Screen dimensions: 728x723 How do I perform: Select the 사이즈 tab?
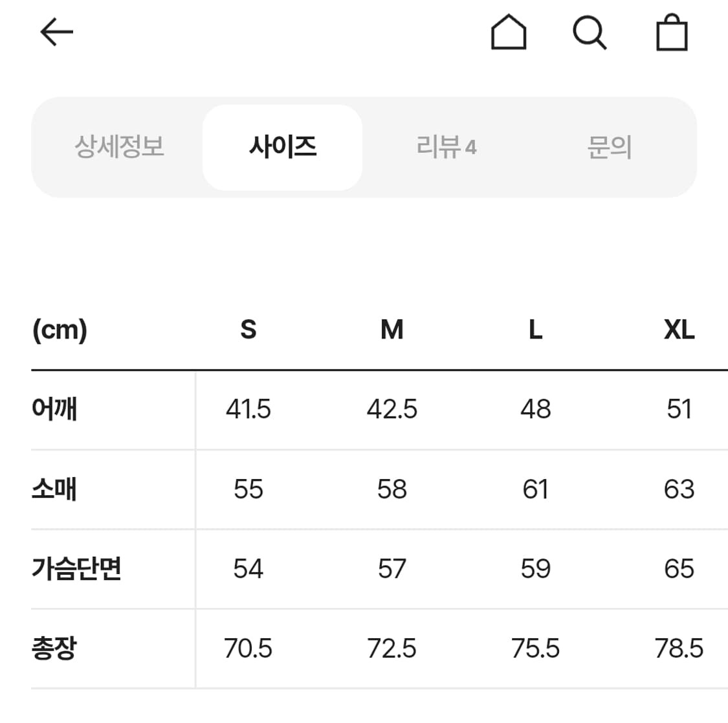tap(283, 147)
